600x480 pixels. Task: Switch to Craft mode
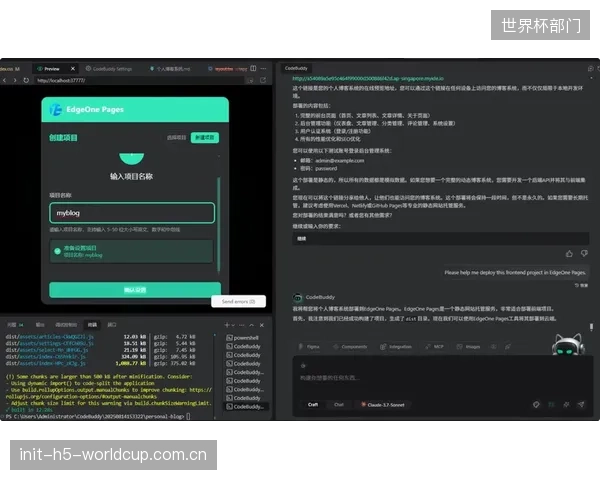click(x=313, y=405)
